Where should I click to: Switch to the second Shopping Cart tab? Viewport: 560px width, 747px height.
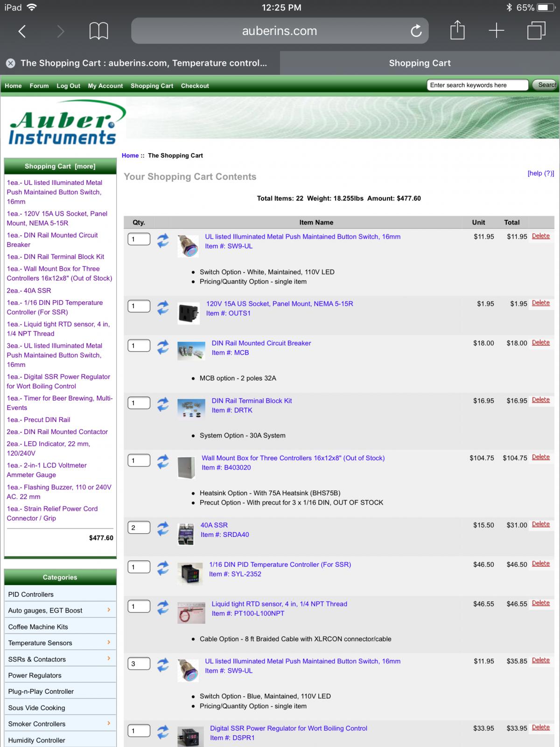[420, 63]
